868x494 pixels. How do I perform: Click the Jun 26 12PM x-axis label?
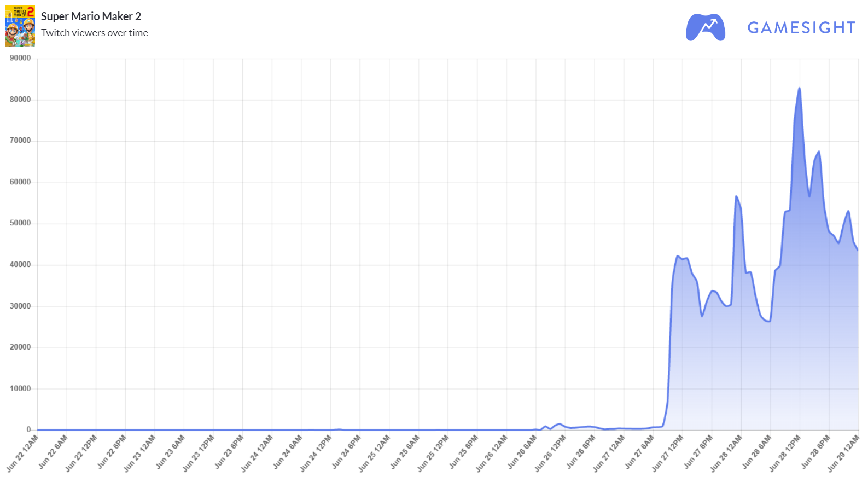tap(551, 452)
